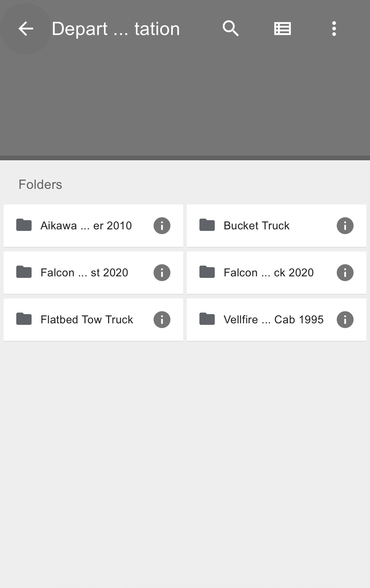Show info for Vellfire ... Cab 1995 folder
Viewport: 370px width, 588px height.
tap(345, 320)
